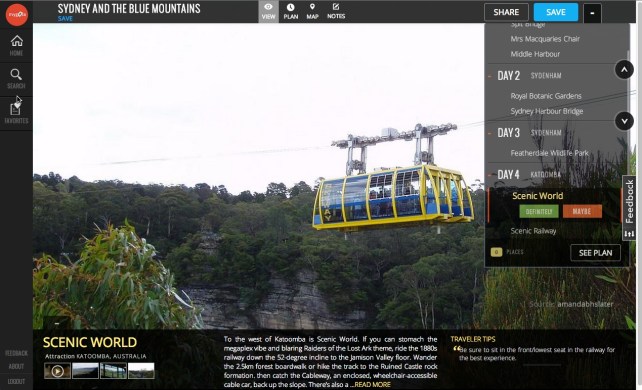The height and width of the screenshot is (390, 642).
Task: Click the itinerary up arrow
Action: point(624,70)
